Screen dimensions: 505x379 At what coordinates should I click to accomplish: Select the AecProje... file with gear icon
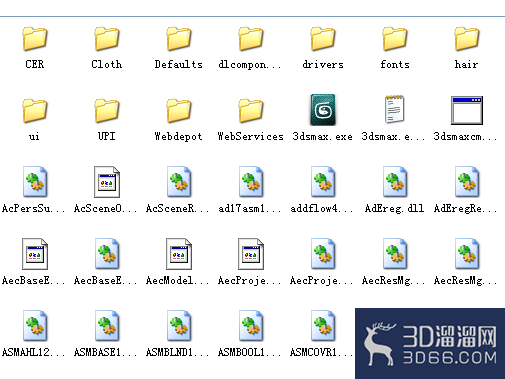[323, 254]
